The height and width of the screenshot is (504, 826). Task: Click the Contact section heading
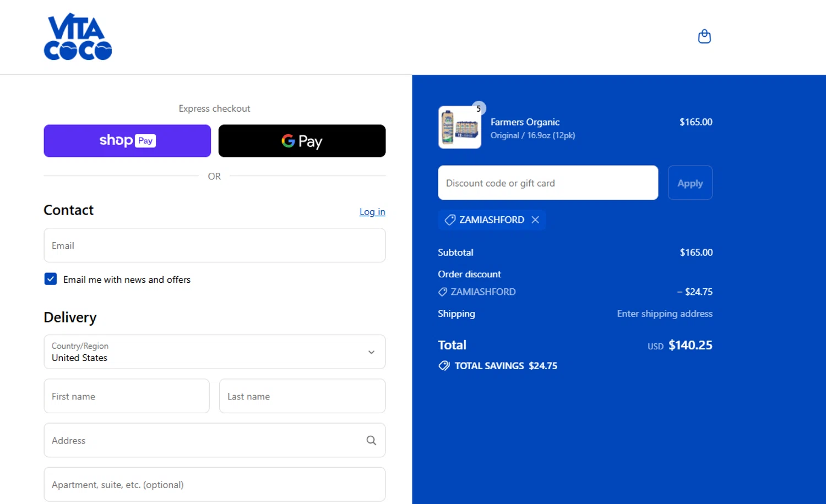click(x=68, y=210)
